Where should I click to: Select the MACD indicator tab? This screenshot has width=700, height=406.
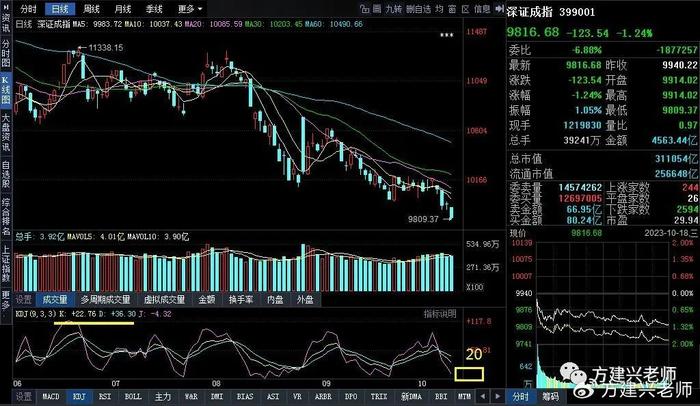click(x=50, y=396)
